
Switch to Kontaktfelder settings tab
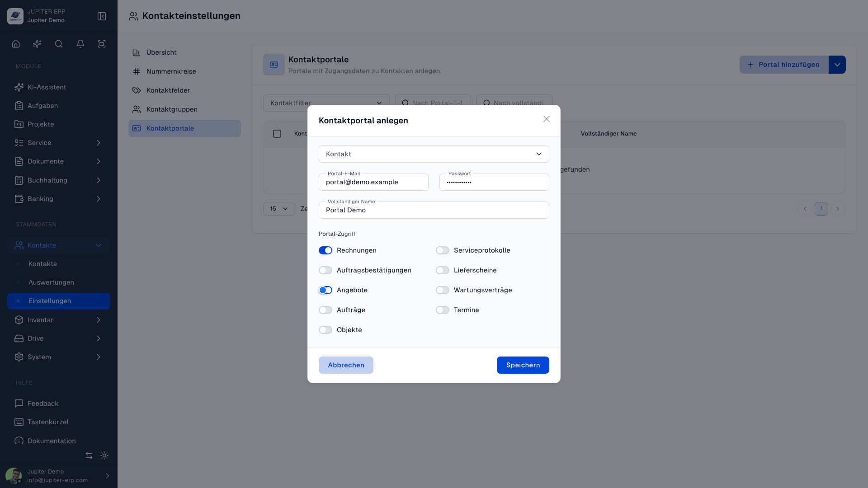(184, 90)
